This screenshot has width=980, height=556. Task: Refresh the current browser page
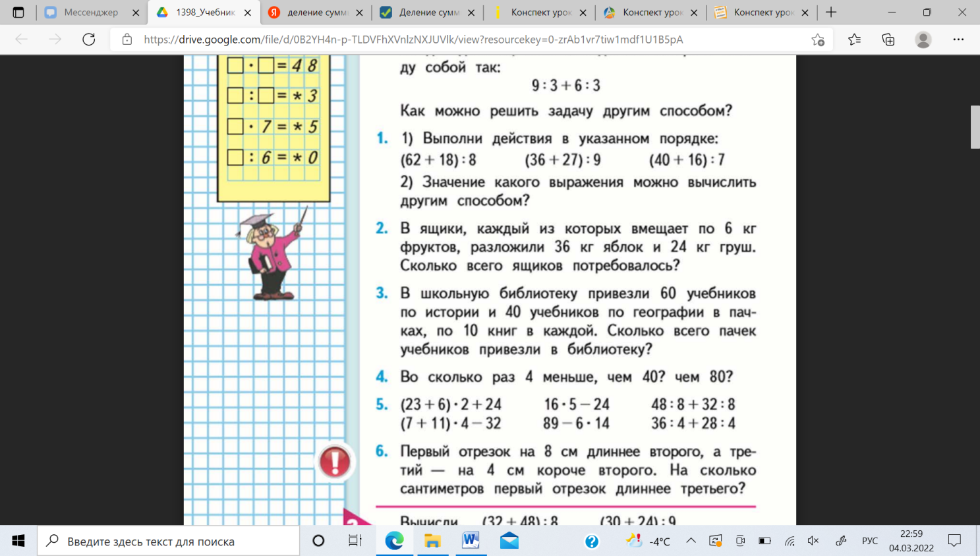88,40
